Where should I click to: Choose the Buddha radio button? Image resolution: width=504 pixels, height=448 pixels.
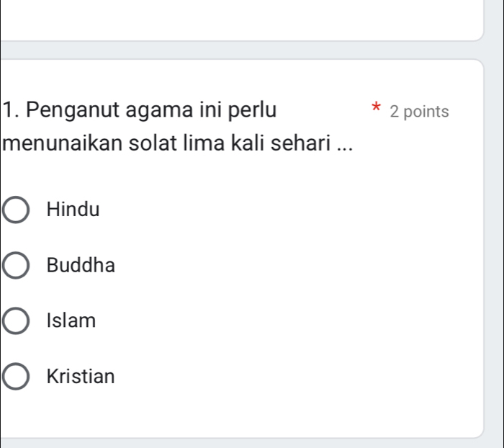16,266
